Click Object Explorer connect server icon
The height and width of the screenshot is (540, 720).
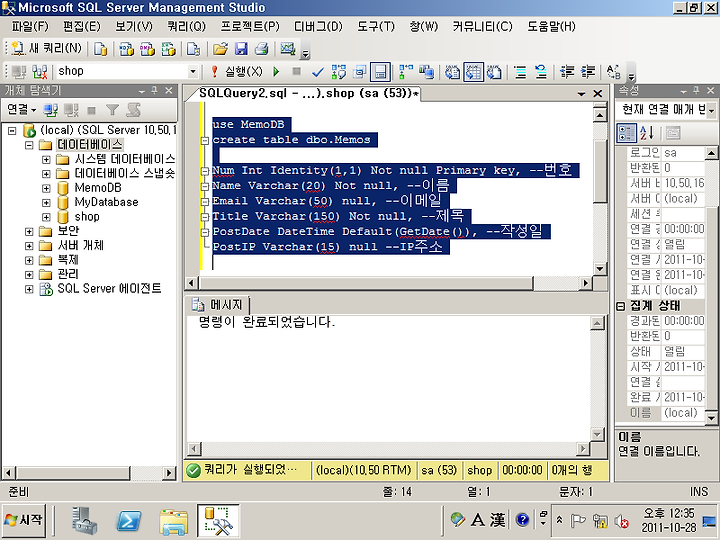[x=51, y=110]
